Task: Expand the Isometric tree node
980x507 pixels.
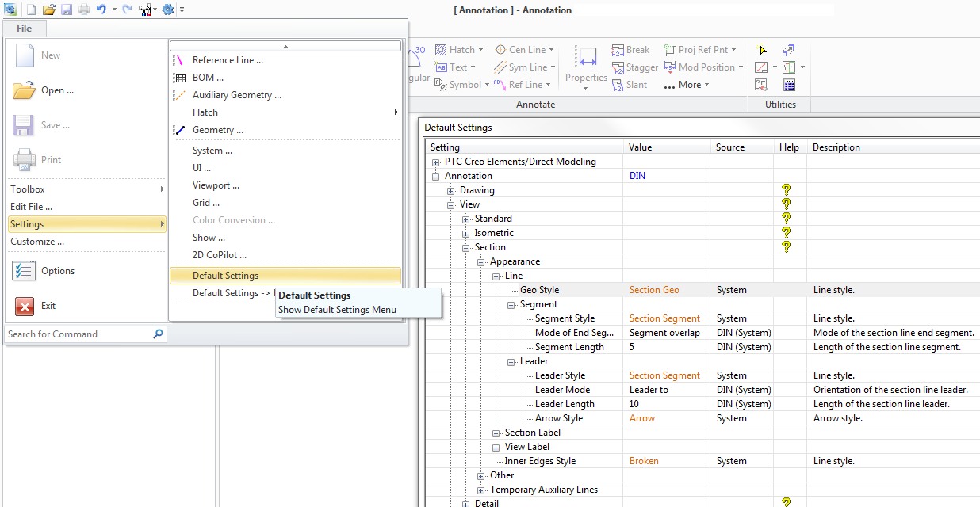Action: point(466,233)
